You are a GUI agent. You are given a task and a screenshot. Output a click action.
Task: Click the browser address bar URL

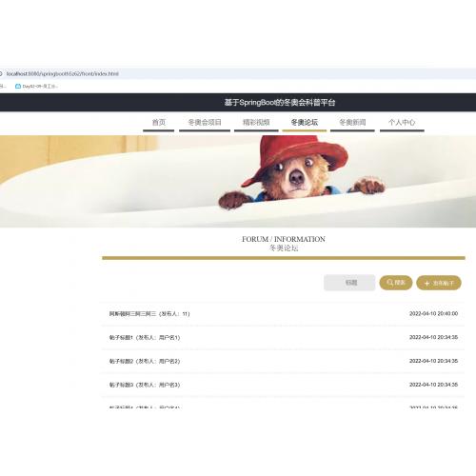coord(63,73)
